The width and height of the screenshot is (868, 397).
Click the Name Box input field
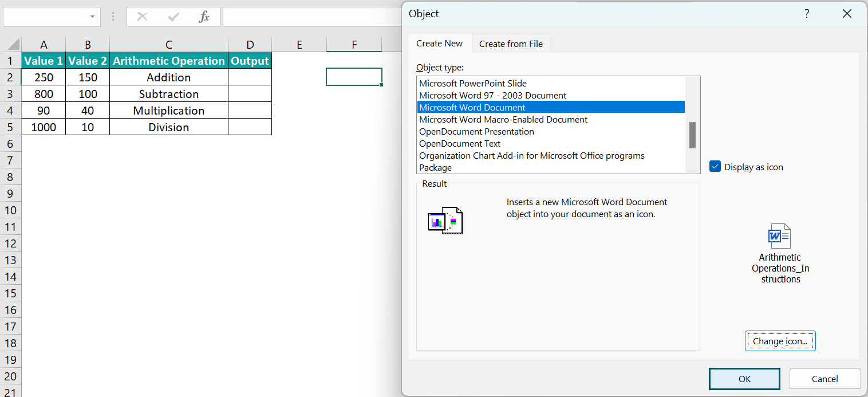pyautogui.click(x=46, y=17)
